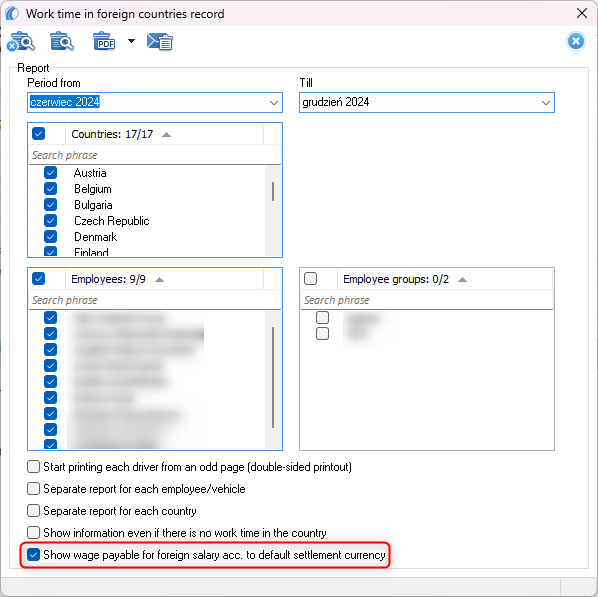Select the Austria country name

(90, 173)
